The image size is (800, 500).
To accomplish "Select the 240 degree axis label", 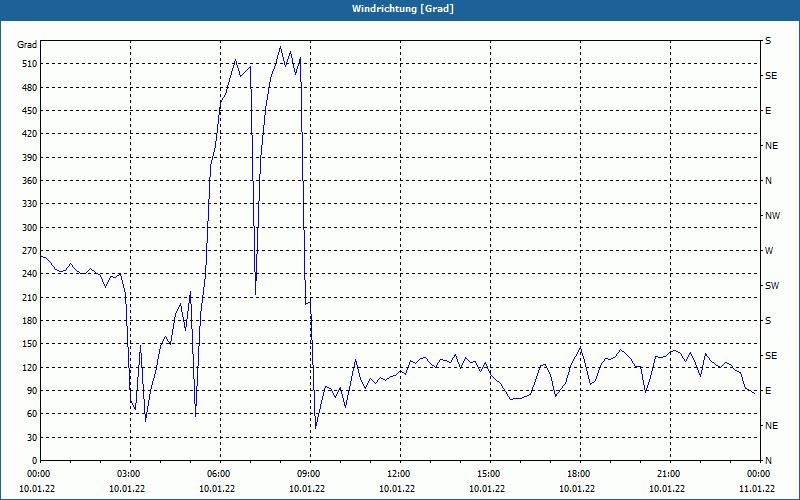I will [x=30, y=274].
